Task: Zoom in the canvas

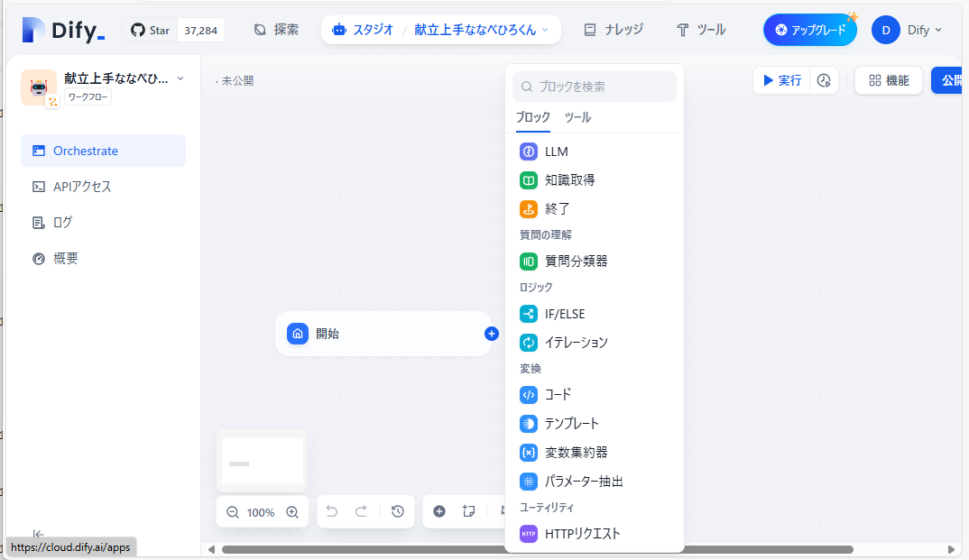Action: (x=292, y=512)
